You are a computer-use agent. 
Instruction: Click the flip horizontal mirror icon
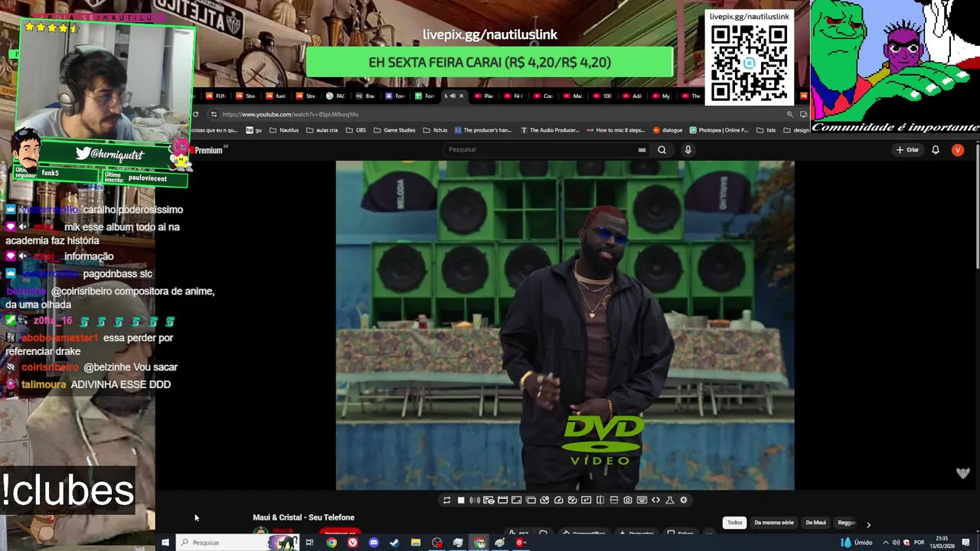(600, 500)
